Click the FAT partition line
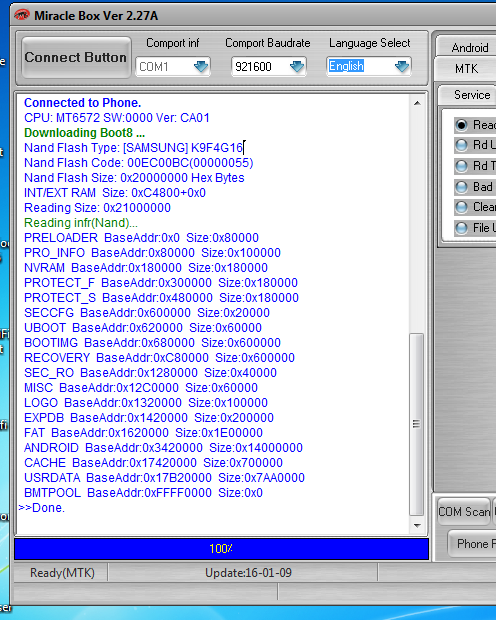 pos(144,433)
